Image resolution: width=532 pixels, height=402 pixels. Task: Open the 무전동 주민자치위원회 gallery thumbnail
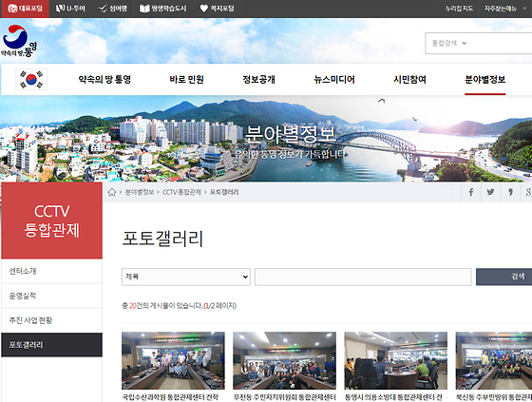(x=284, y=360)
